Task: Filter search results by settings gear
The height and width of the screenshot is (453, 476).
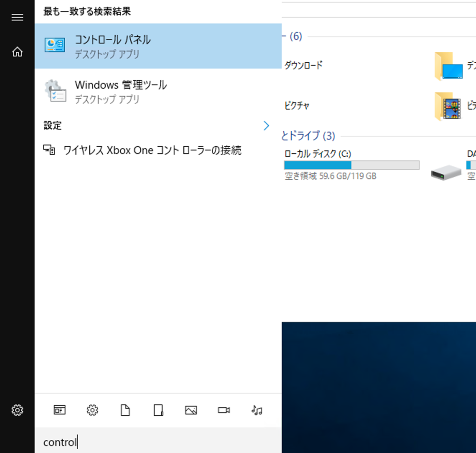Action: 93,410
